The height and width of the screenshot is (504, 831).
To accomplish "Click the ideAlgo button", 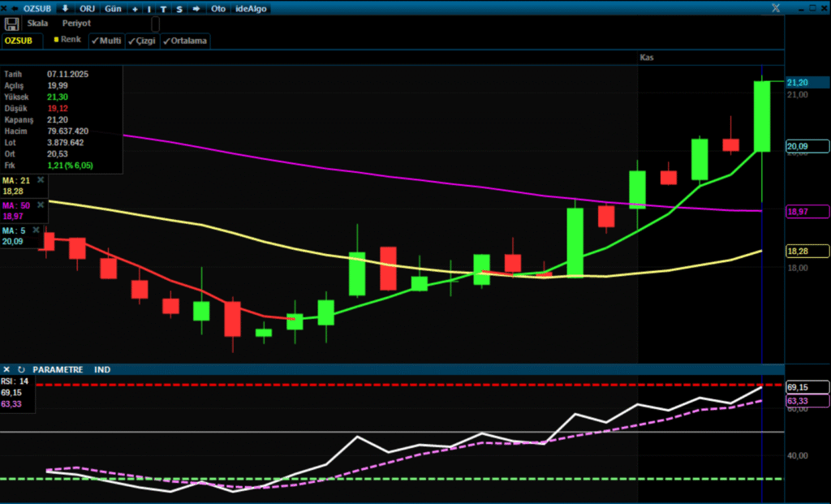I will 250,8.
